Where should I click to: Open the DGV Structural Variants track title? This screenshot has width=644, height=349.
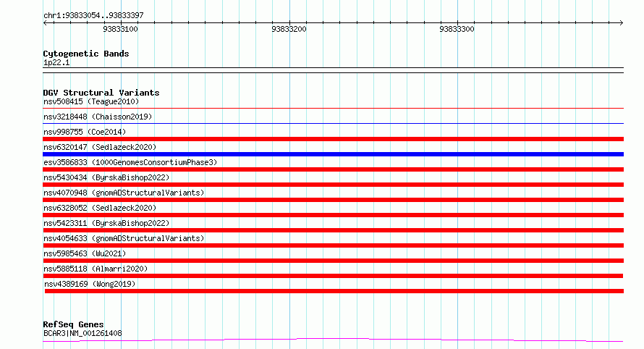101,93
